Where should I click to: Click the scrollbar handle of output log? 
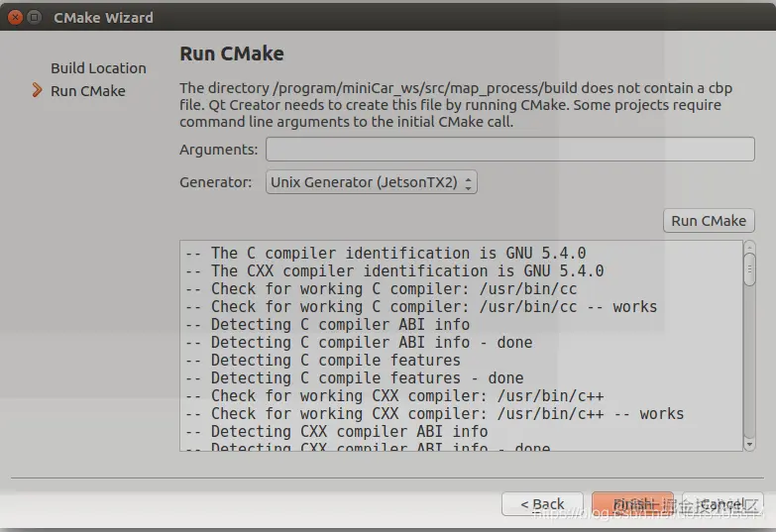(749, 269)
